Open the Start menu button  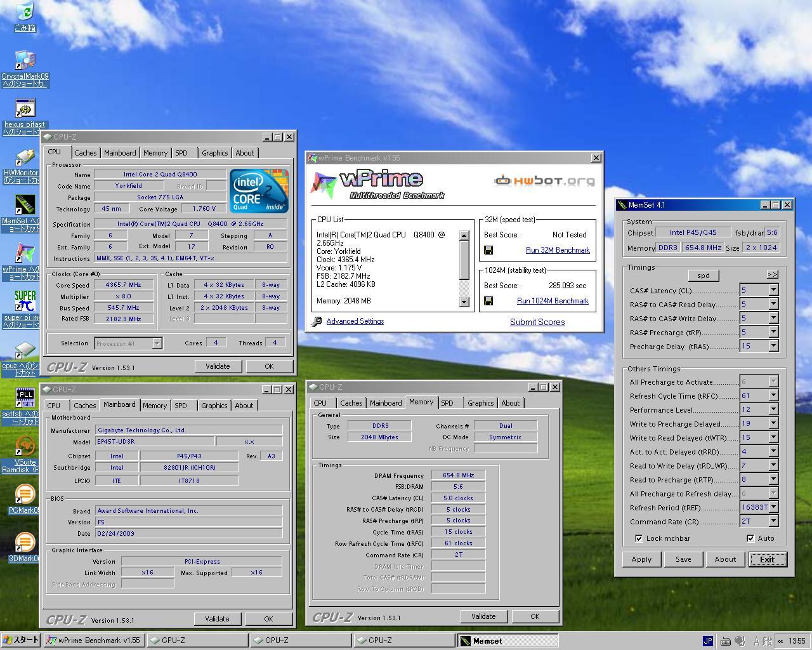click(21, 640)
